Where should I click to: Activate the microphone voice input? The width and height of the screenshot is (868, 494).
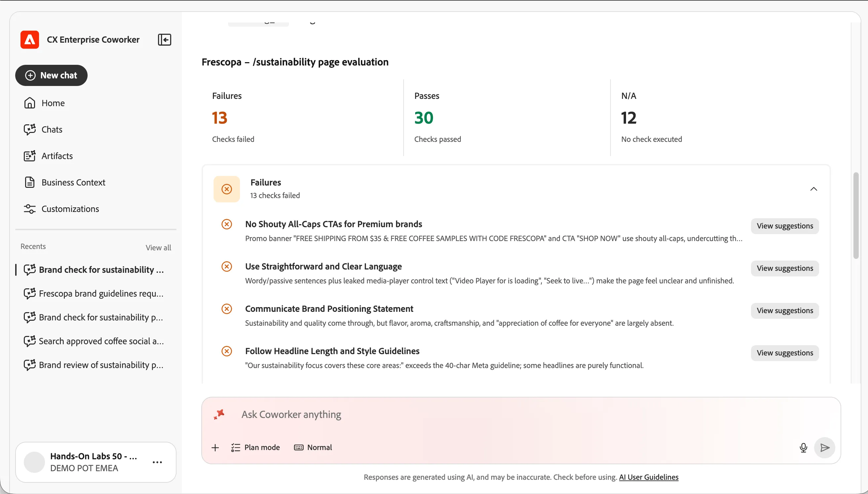point(803,448)
